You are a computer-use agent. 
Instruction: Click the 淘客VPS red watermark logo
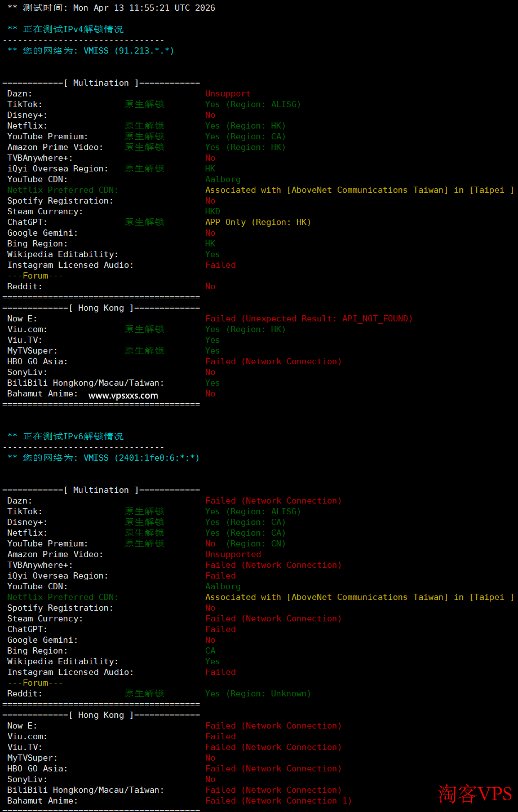pos(475,793)
